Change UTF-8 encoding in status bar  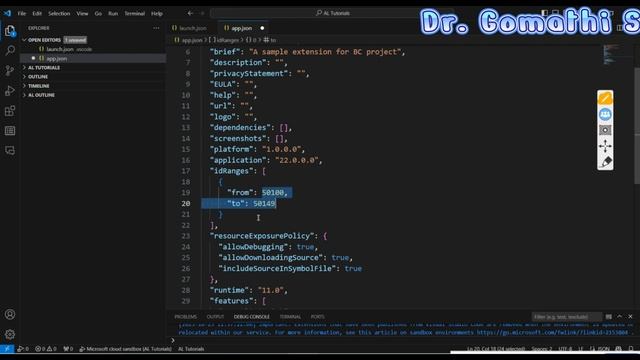[x=565, y=349]
